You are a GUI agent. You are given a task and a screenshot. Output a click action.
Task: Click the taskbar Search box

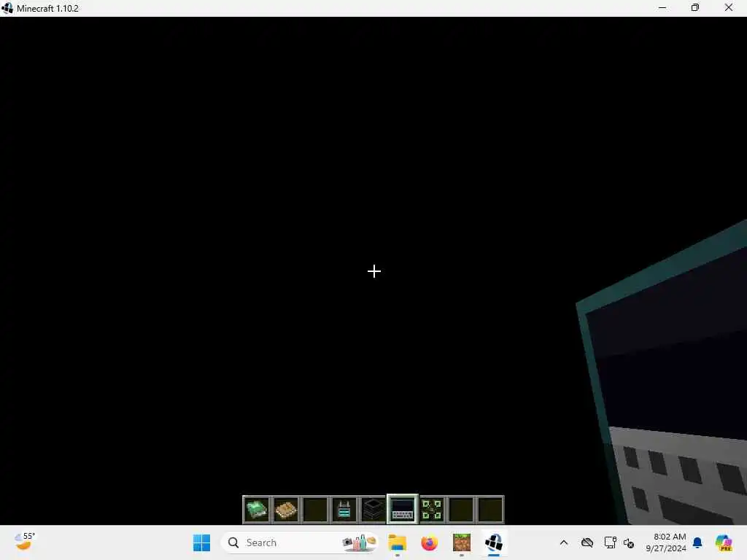click(300, 542)
